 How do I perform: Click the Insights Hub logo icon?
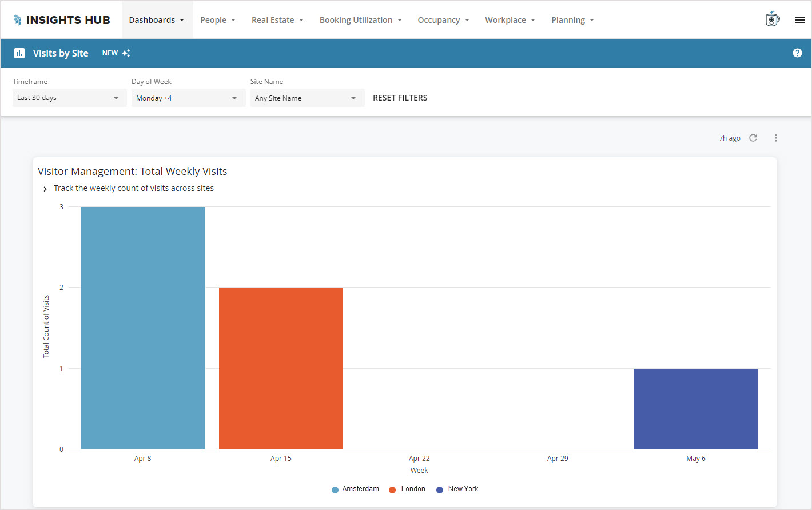pos(18,20)
